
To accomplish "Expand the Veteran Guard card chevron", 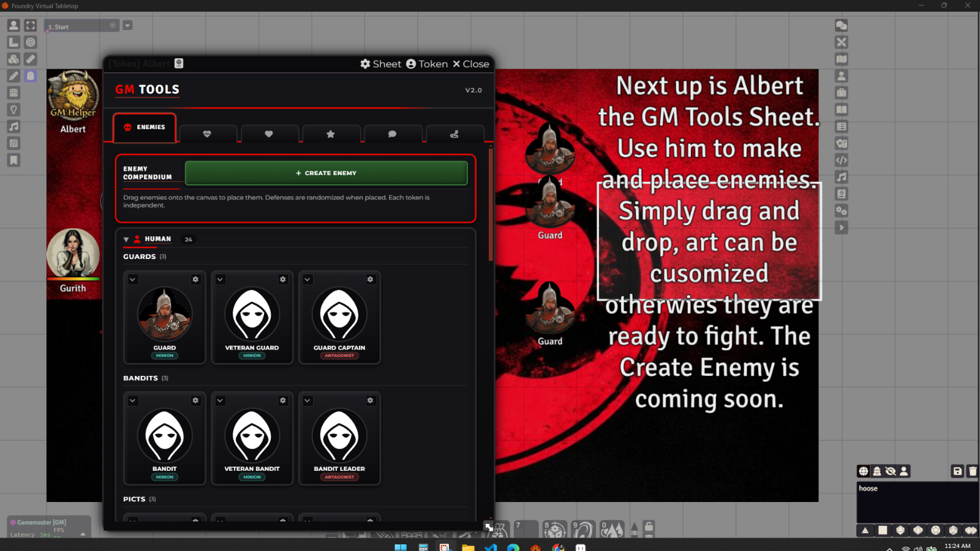I will click(x=220, y=279).
